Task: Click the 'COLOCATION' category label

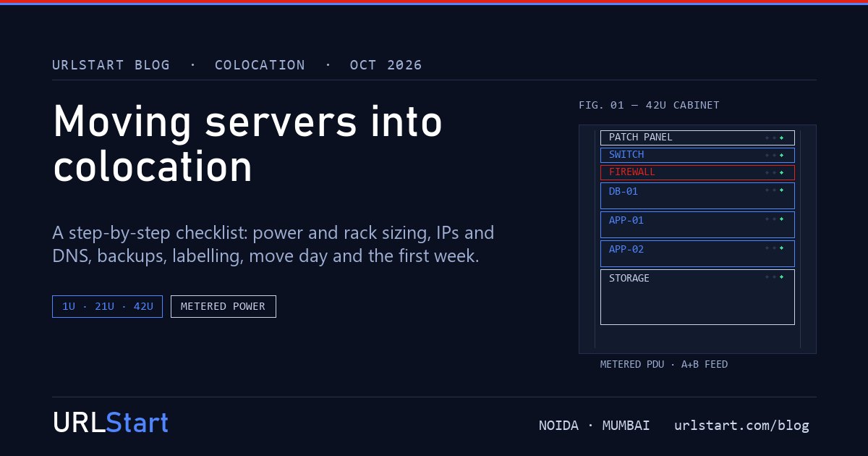Action: point(260,65)
